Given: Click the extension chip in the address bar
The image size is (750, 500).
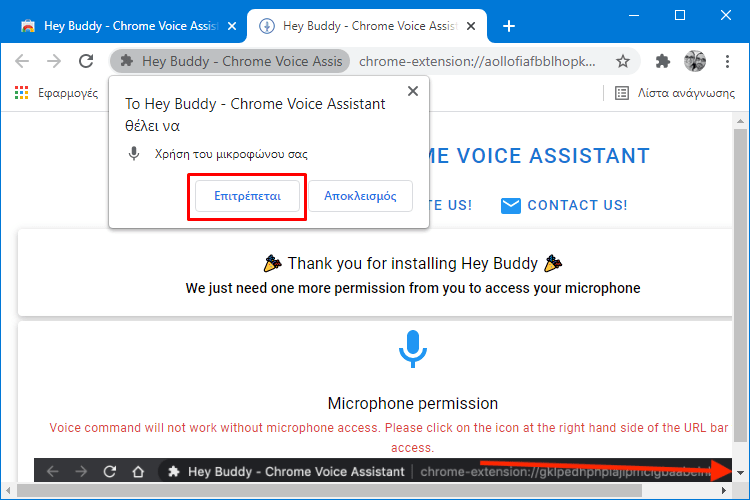Looking at the screenshot, I should point(230,61).
